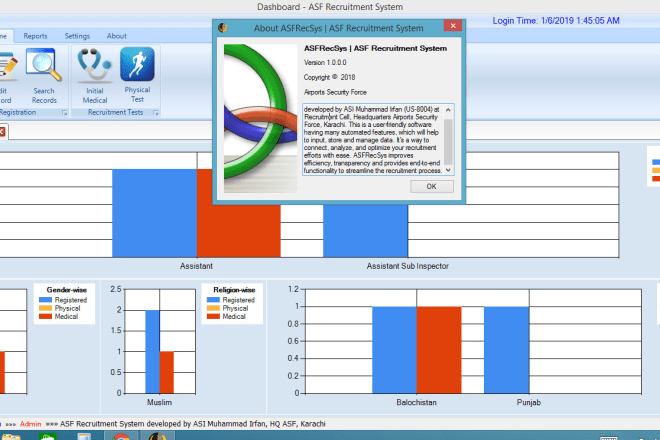The width and height of the screenshot is (660, 440).
Task: Click Admin user in status bar
Action: [31, 424]
